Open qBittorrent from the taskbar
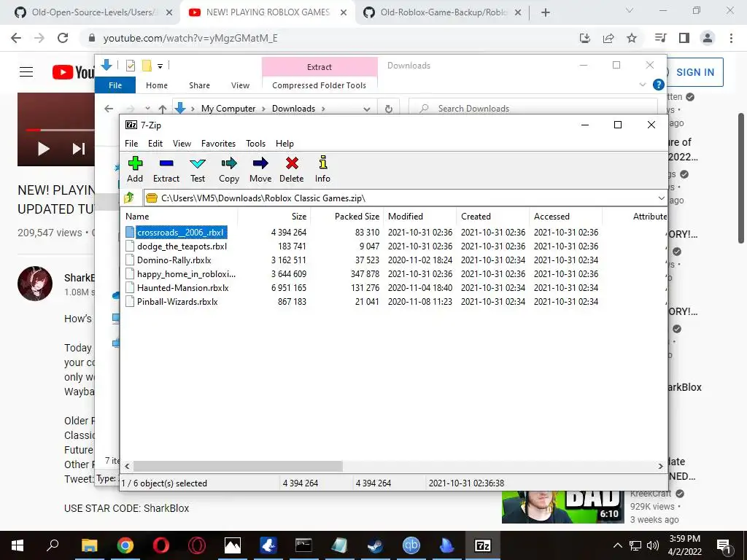Viewport: 747px width, 560px height. 411,545
